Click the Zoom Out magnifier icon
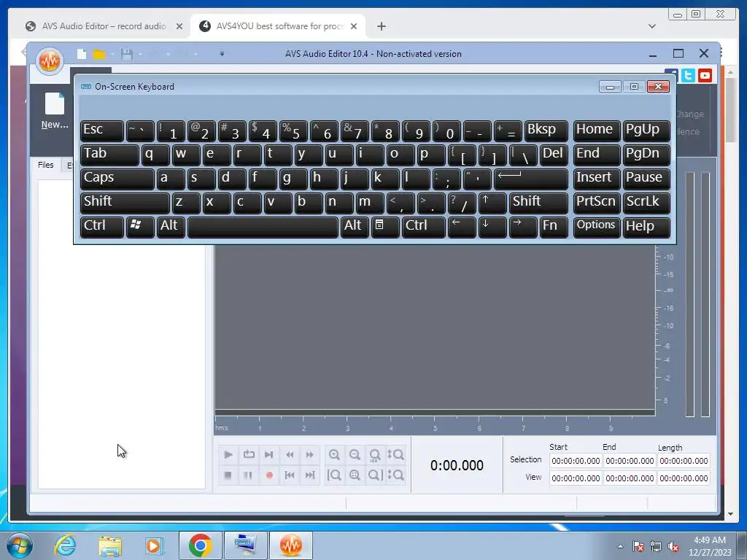This screenshot has height=560, width=747. point(355,455)
